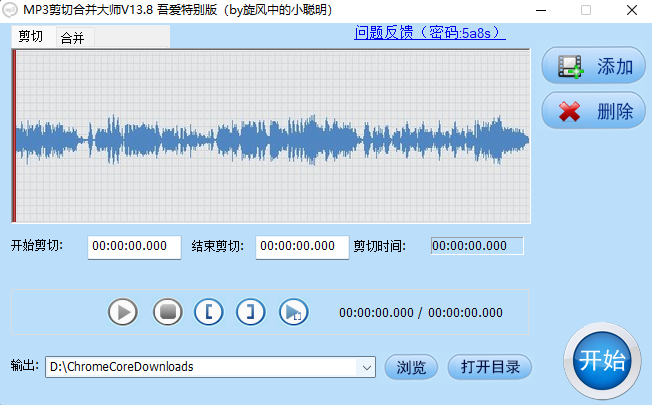Click the 剪切时间 duration field
Screen dimensions: 652x405
(x=477, y=246)
